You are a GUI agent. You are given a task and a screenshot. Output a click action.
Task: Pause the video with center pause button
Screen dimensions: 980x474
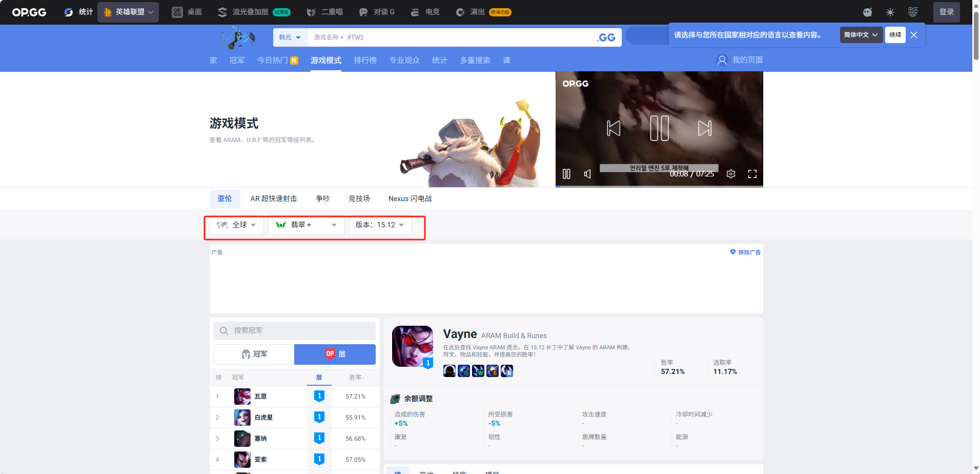(x=659, y=128)
